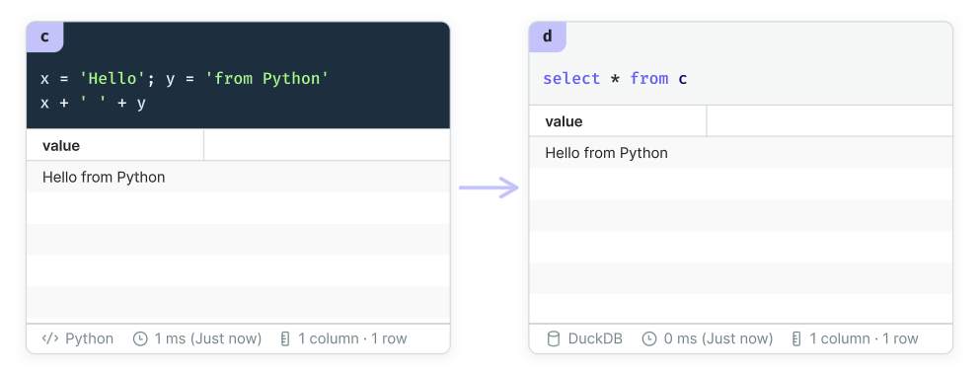Click the 1 column · 1 row text in cell d

[x=864, y=338]
